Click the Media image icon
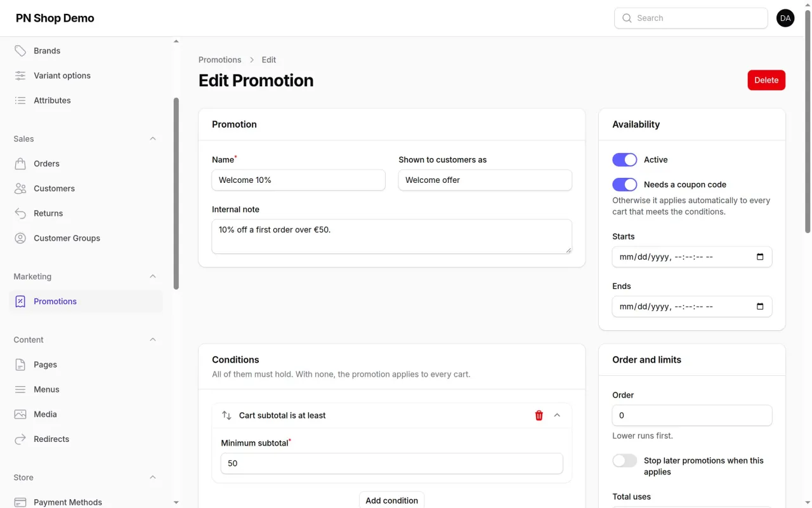Screen dimensions: 812x508 tap(20, 414)
